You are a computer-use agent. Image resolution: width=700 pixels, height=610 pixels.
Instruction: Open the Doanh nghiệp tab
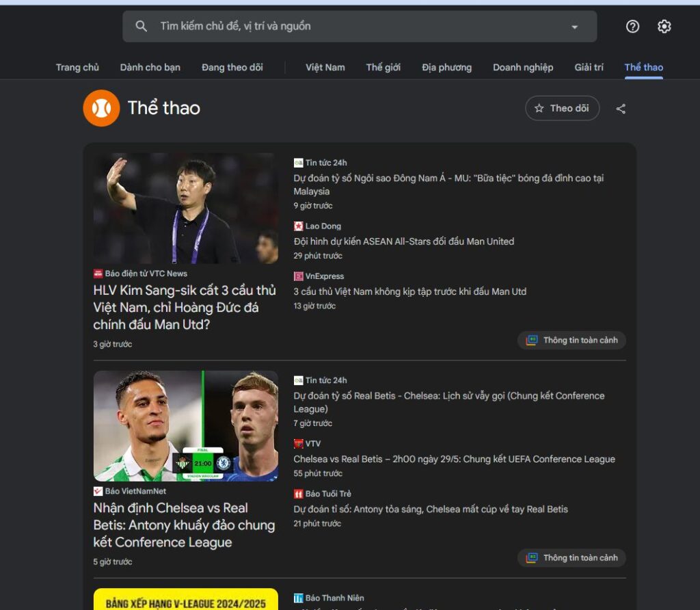(523, 68)
